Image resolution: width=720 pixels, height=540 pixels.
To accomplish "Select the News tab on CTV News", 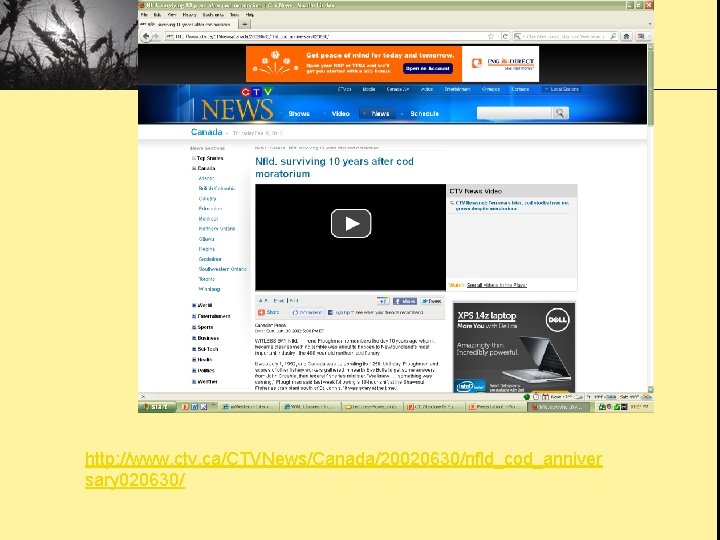I will pyautogui.click(x=380, y=113).
